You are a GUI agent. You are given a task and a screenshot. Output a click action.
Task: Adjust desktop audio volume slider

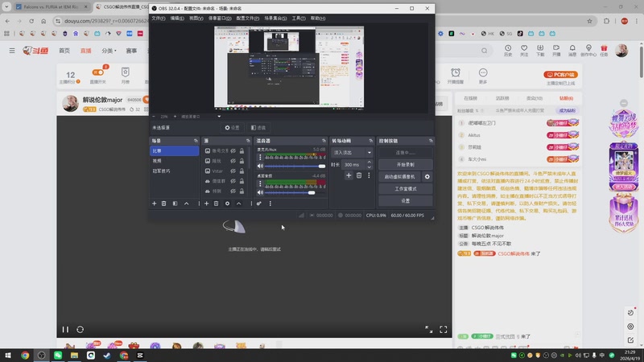(x=295, y=192)
